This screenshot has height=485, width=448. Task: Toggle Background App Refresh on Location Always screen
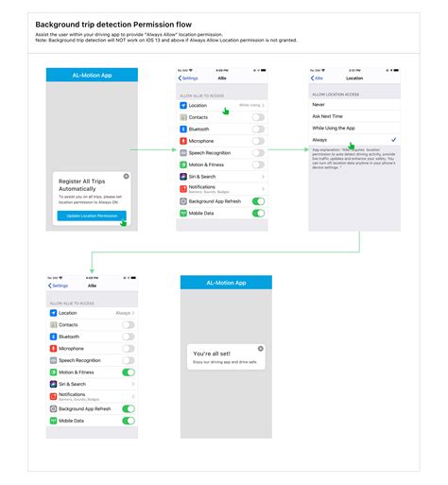pos(129,408)
